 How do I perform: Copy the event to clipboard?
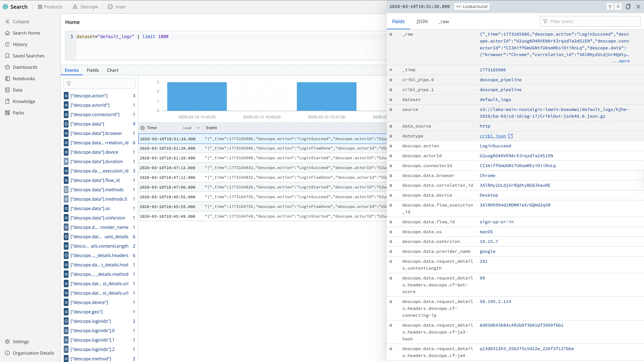(x=628, y=7)
